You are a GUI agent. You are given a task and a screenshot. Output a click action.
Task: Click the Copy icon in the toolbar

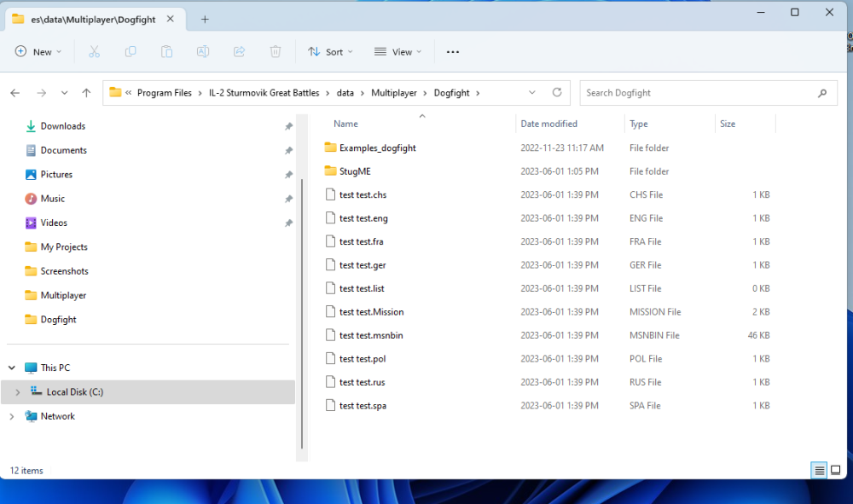[130, 52]
